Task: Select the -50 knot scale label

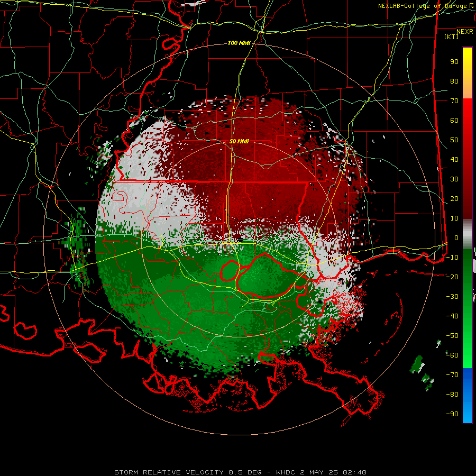Action: coord(452,336)
